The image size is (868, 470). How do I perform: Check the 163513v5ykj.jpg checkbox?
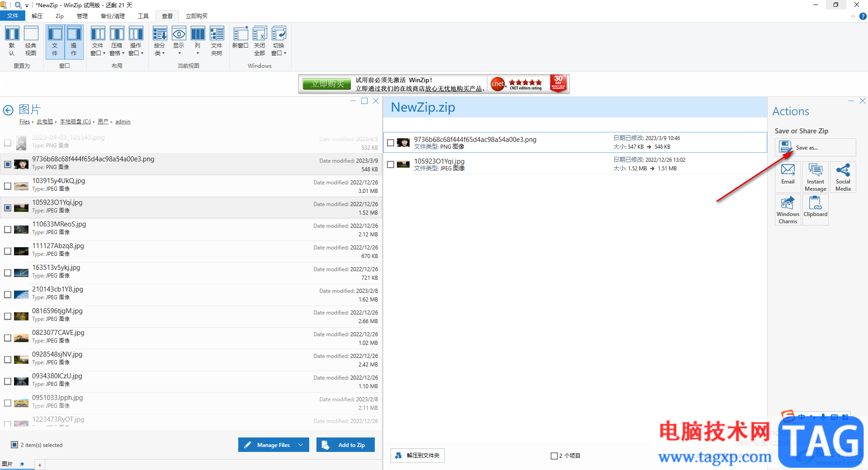click(x=8, y=273)
